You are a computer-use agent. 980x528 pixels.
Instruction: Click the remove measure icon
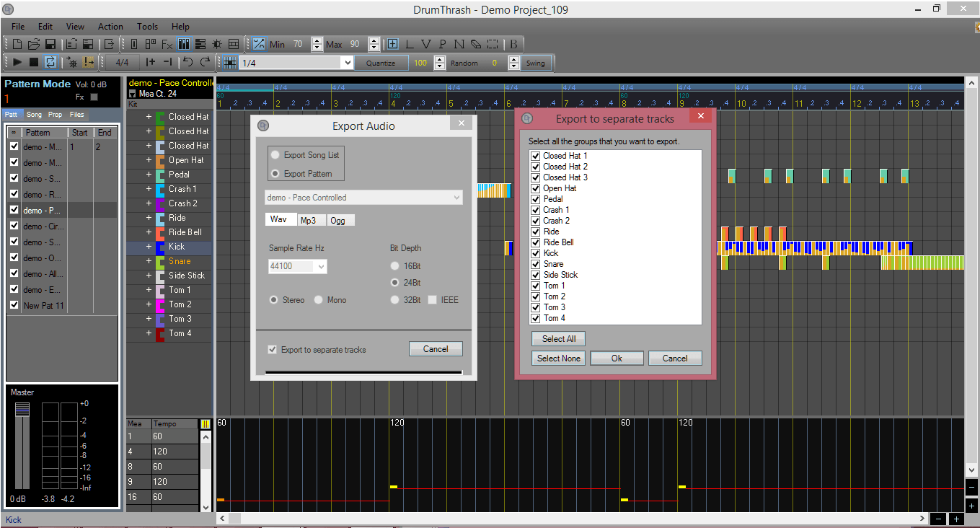(167, 63)
